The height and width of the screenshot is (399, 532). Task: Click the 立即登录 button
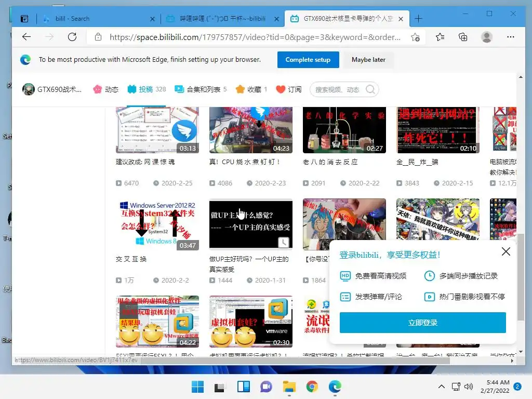coord(423,323)
